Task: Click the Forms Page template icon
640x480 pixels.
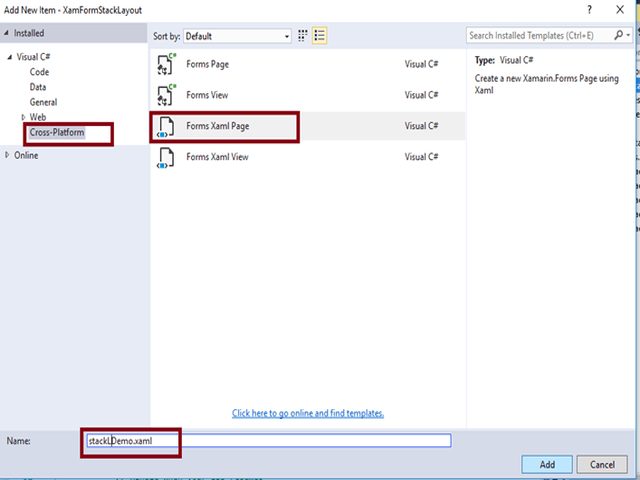Action: 166,64
